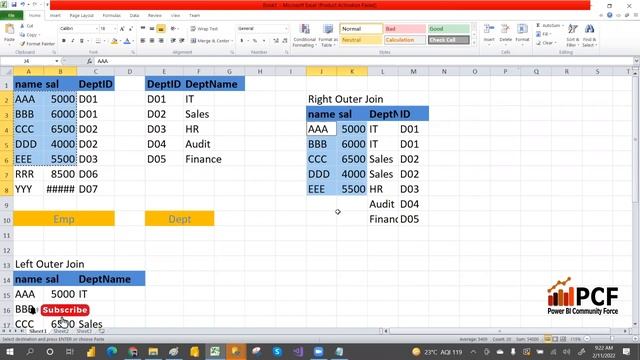
Task: Switch to the Insert ribbon tab
Action: click(55, 16)
